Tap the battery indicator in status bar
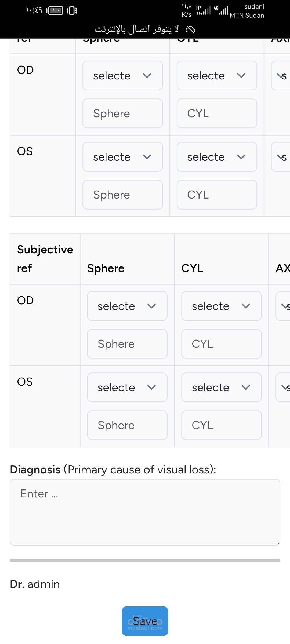This screenshot has height=644, width=290. coord(55,10)
